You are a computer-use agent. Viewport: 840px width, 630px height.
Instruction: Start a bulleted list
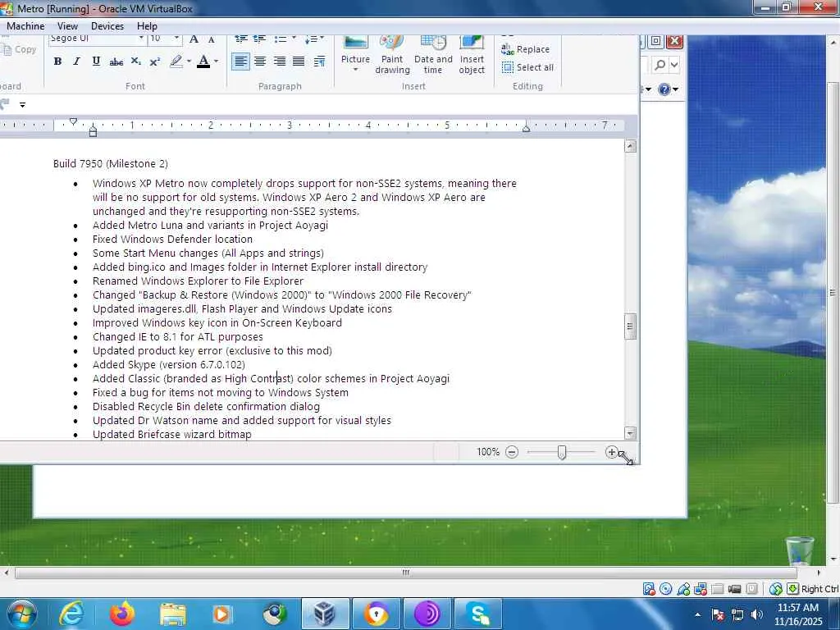[280, 39]
